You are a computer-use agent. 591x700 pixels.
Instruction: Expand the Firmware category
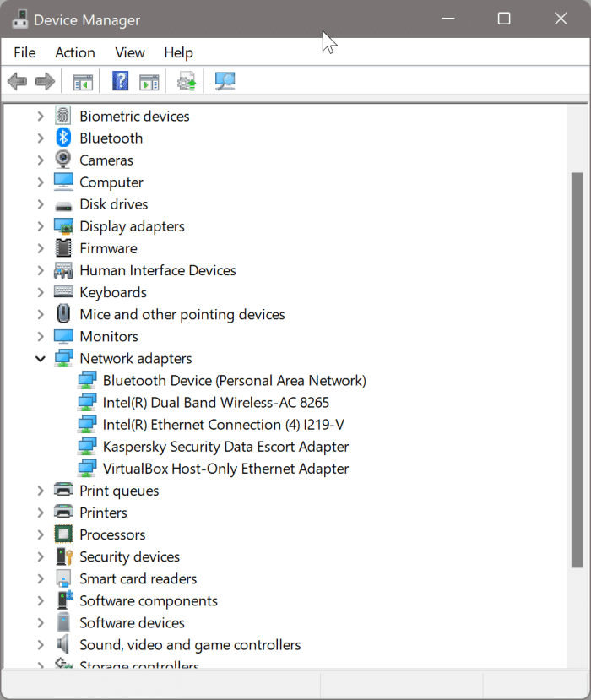point(41,248)
